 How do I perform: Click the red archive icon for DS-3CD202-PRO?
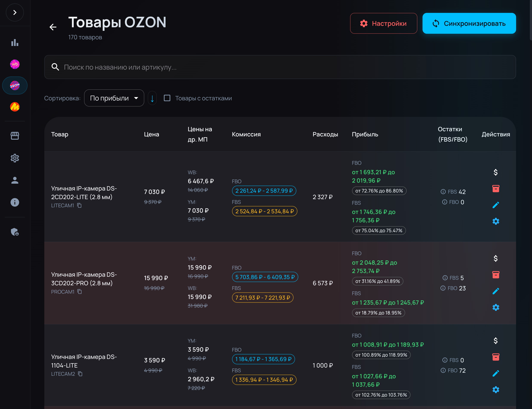(x=495, y=275)
